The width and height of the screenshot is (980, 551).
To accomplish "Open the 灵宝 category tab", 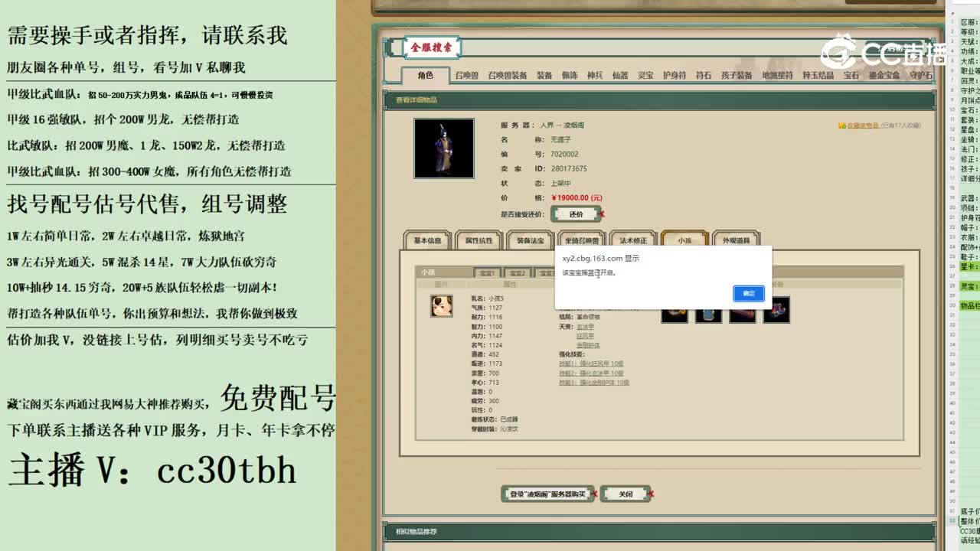I will coord(645,75).
